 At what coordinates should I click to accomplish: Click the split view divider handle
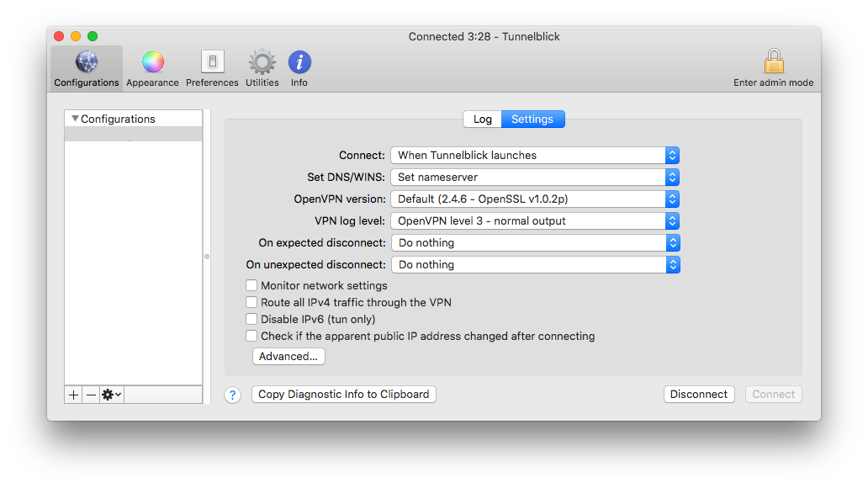(x=206, y=257)
